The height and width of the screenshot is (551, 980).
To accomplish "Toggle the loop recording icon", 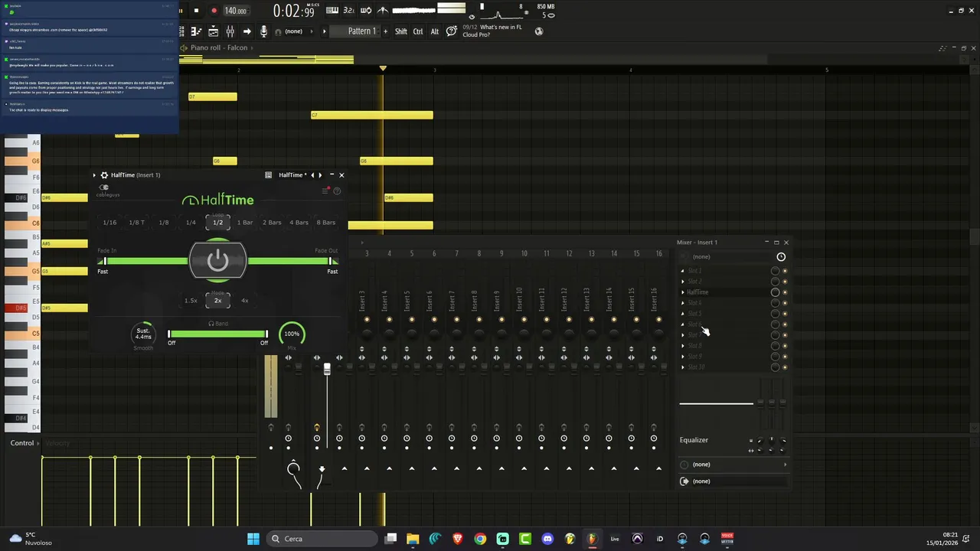I will pyautogui.click(x=366, y=11).
